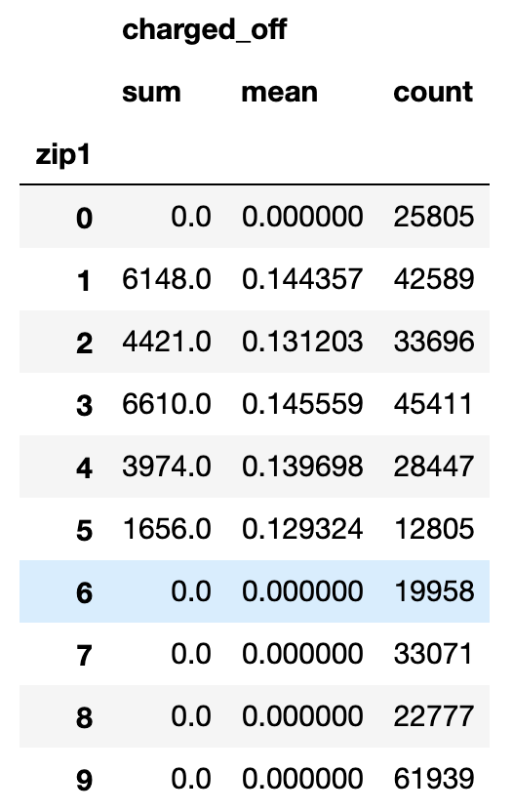Click the zip1 index label
This screenshot has height=812, width=513.
pyautogui.click(x=62, y=155)
